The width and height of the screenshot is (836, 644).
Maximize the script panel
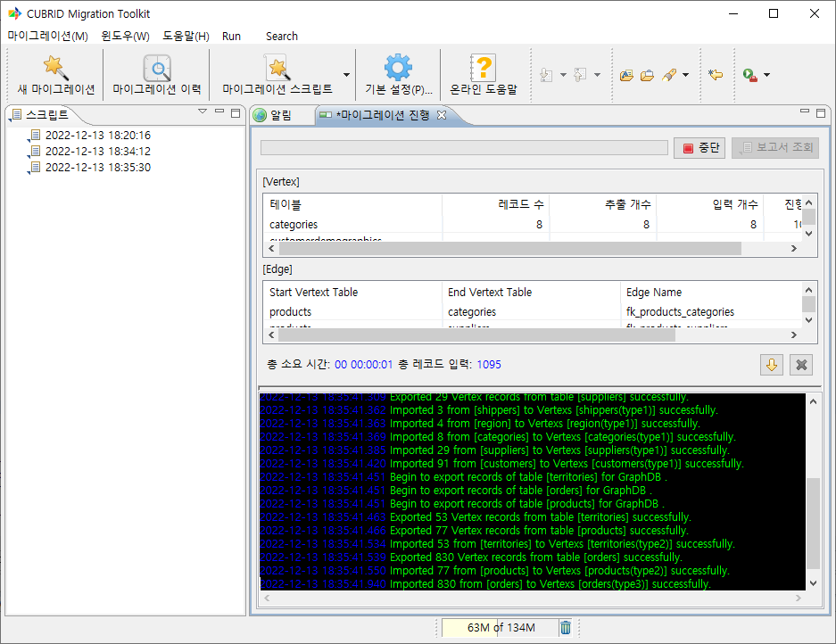click(x=236, y=112)
